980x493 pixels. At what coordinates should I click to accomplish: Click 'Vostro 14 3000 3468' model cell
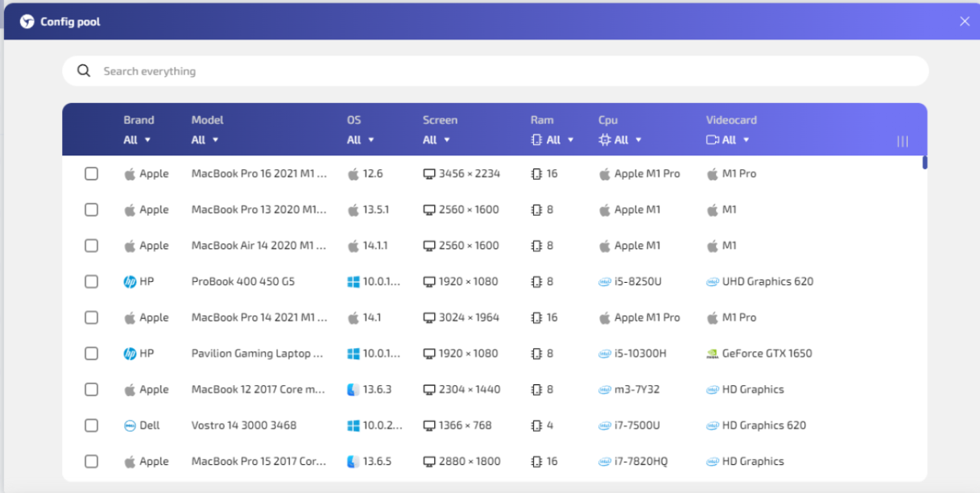(x=243, y=425)
